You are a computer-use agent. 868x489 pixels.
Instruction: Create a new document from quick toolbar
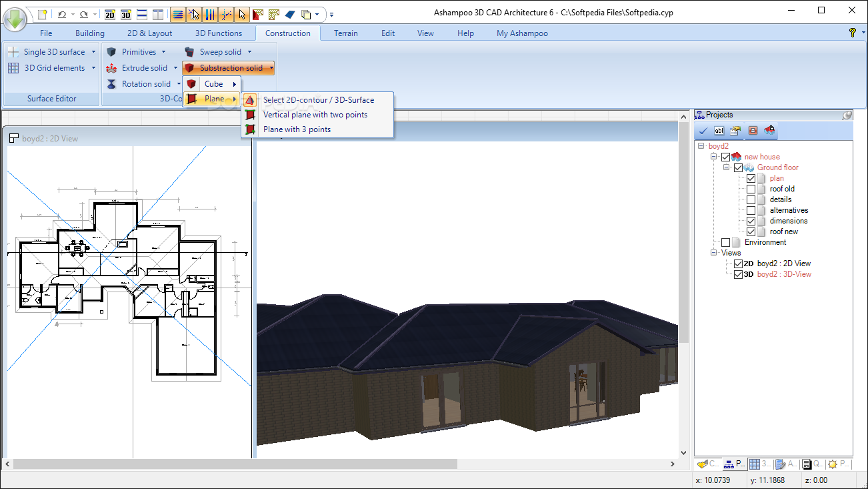click(42, 14)
